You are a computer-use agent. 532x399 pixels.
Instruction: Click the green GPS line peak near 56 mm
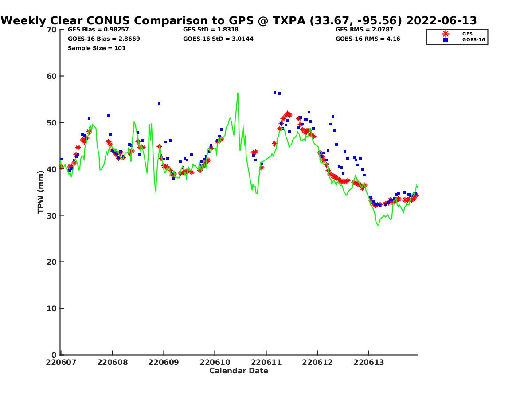pos(238,94)
